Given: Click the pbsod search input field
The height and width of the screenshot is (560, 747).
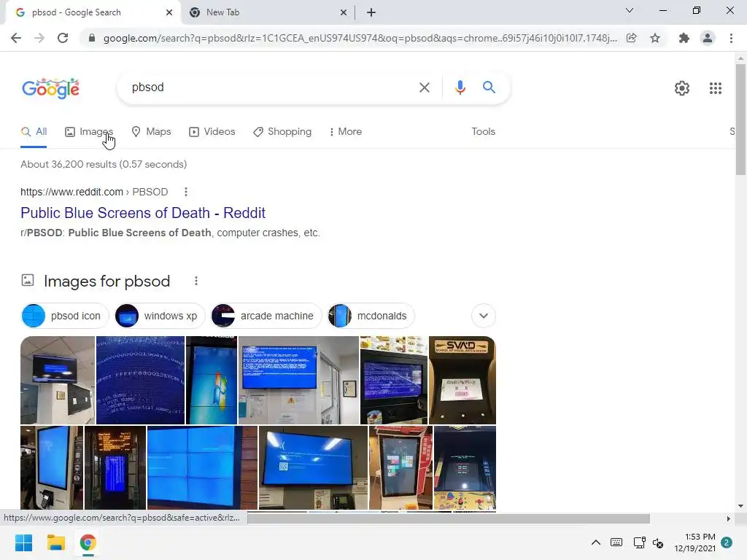Looking at the screenshot, I should pyautogui.click(x=271, y=87).
